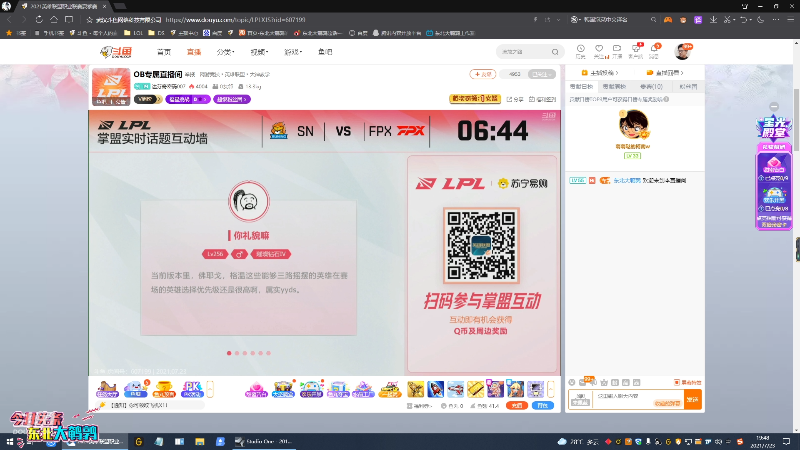This screenshot has height=450, width=800.
Task: Click the LPL interaction QR code
Action: [481, 245]
